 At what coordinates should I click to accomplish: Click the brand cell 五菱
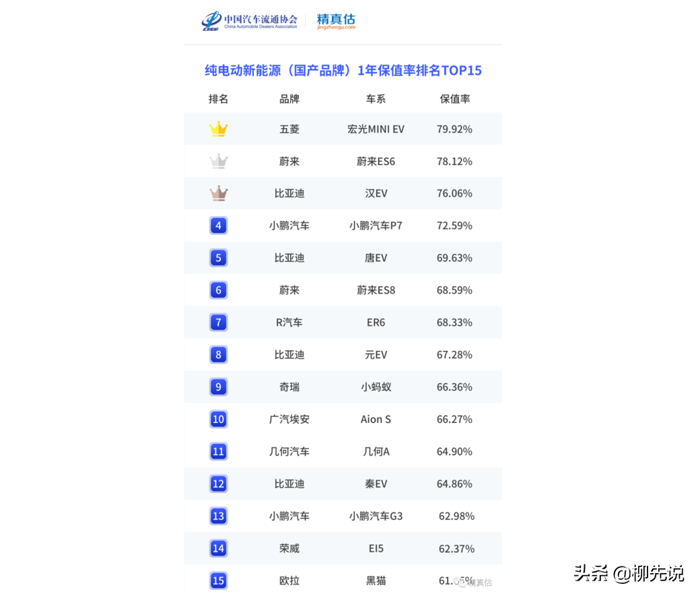point(289,129)
